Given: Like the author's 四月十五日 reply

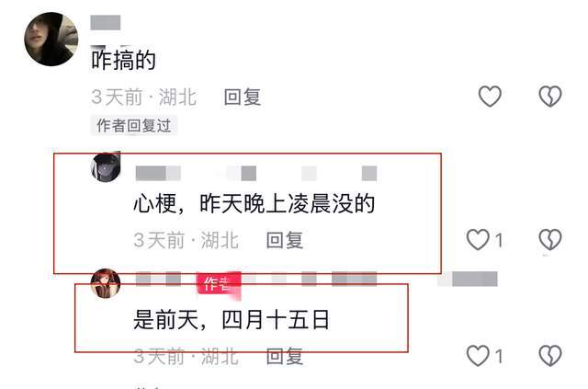Looking at the screenshot, I should tap(478, 356).
